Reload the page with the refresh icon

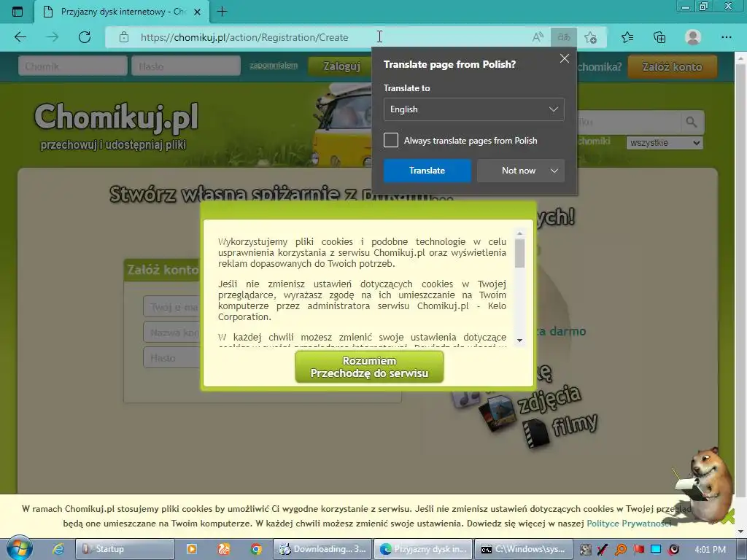(x=85, y=37)
